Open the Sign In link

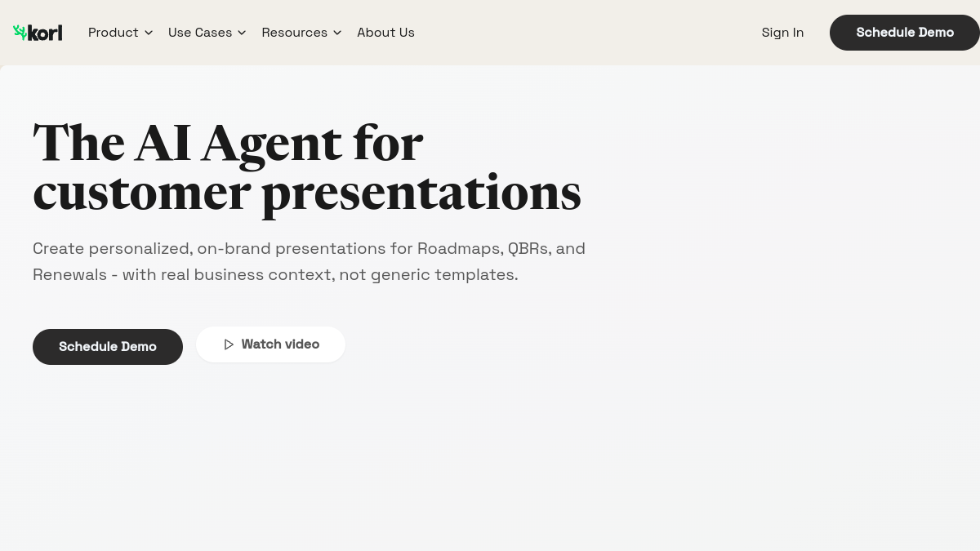[x=782, y=33]
